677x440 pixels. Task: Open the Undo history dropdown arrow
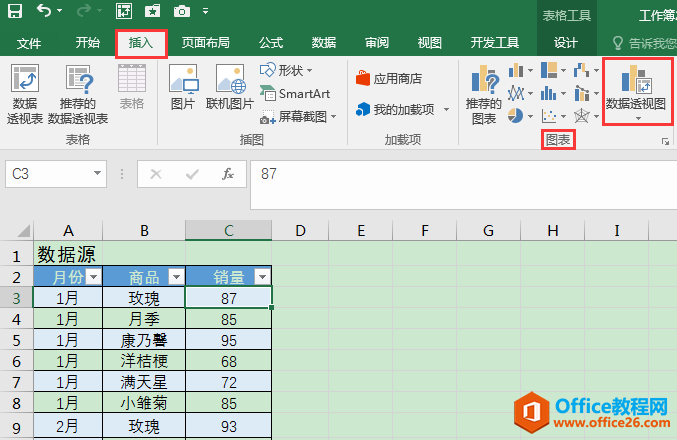[60, 11]
